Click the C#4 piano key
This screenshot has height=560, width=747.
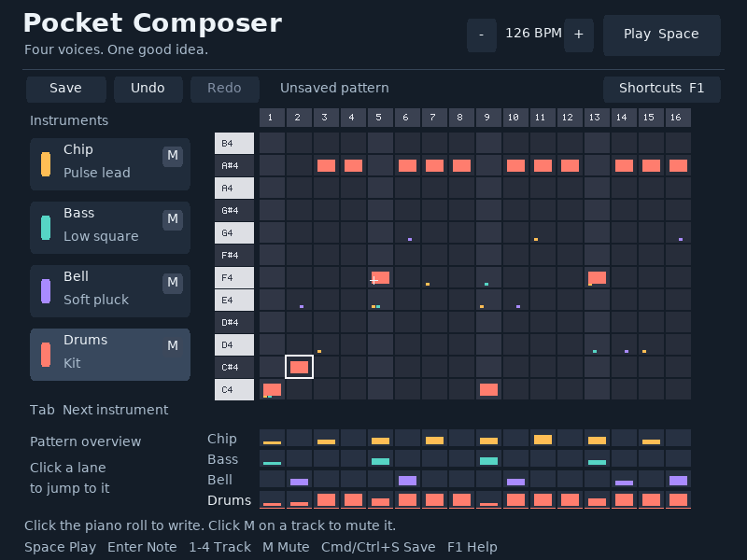[x=234, y=367]
